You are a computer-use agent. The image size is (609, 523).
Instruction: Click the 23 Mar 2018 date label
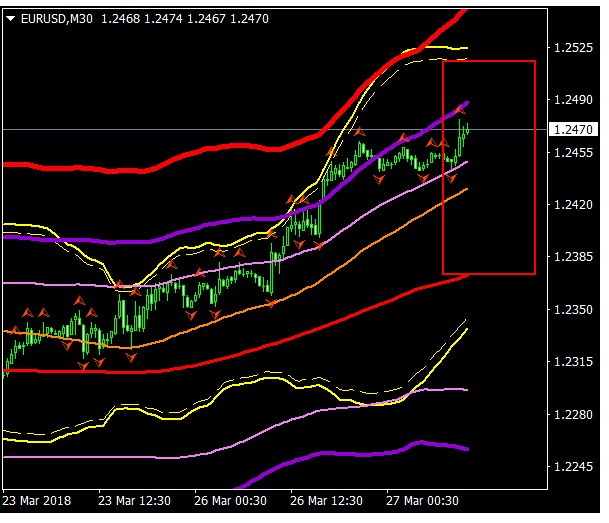pos(36,499)
